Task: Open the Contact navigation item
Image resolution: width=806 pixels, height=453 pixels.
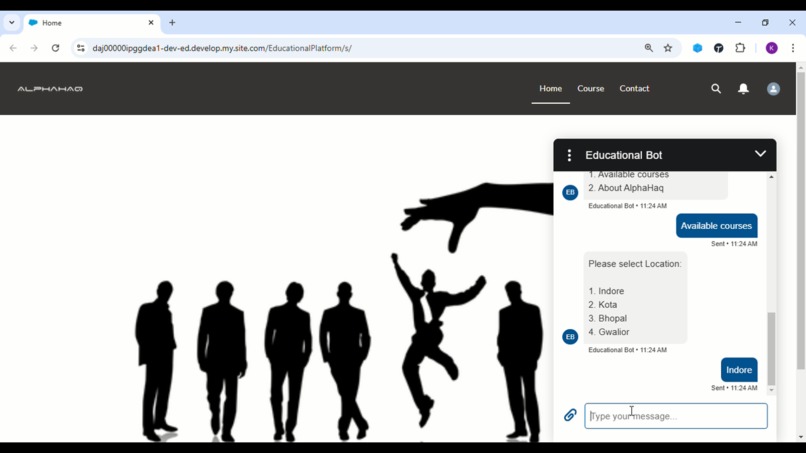Action: pos(634,88)
